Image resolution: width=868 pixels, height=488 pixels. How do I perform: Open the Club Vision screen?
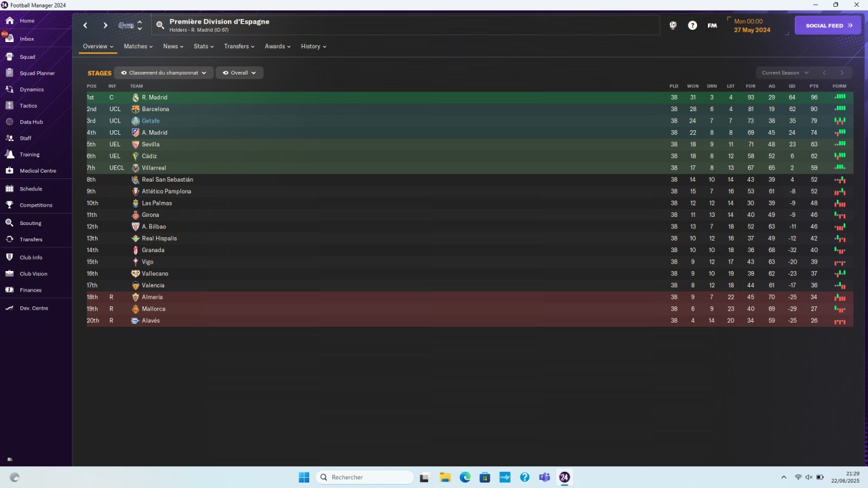34,274
